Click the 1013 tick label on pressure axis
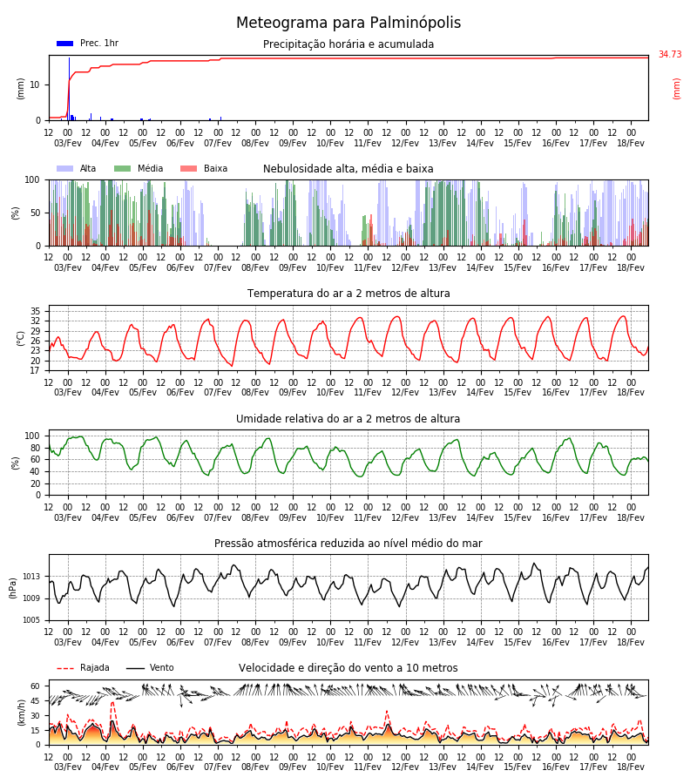This screenshot has height=784, width=697. pyautogui.click(x=31, y=577)
